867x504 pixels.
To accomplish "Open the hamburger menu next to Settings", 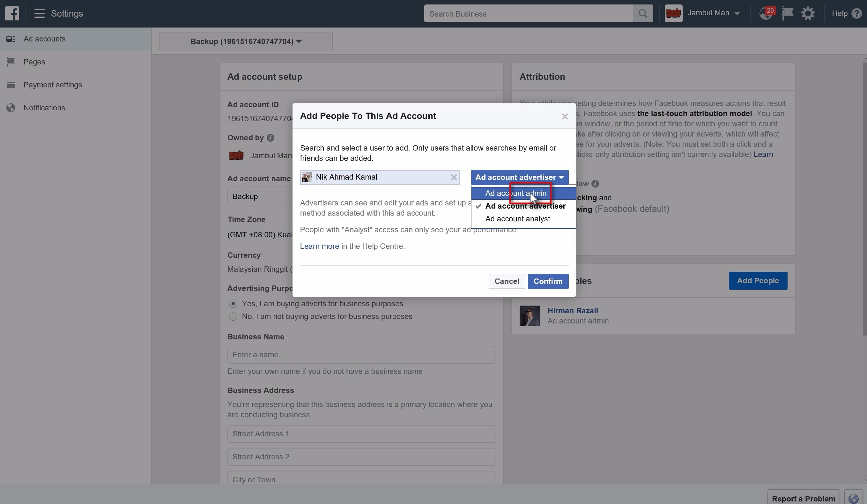I will (39, 13).
